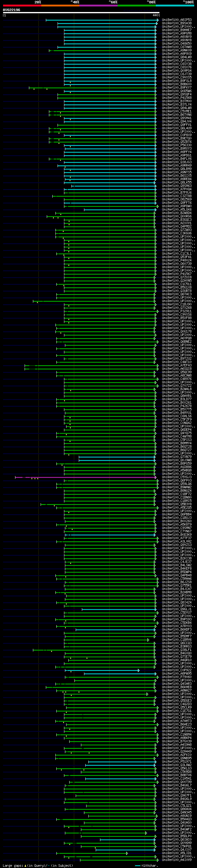
Task: Select hit label UniRef100_B4FLV6
Action: click(x=177, y=159)
